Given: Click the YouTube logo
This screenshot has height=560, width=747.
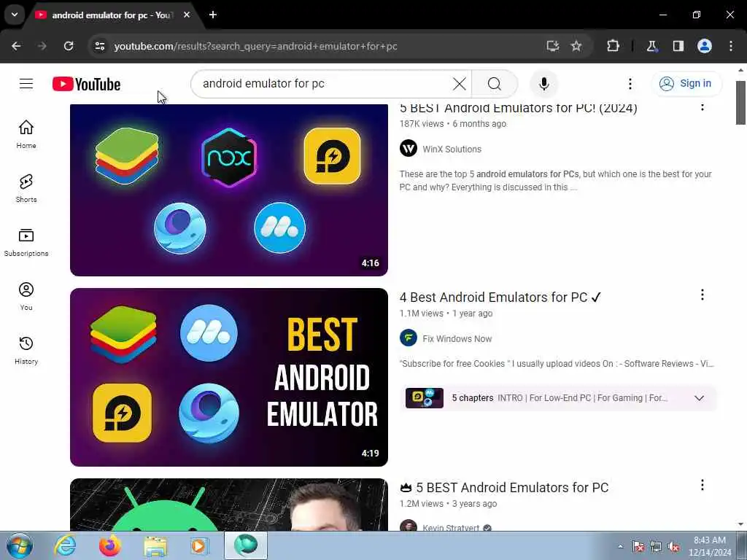Looking at the screenshot, I should pos(86,84).
